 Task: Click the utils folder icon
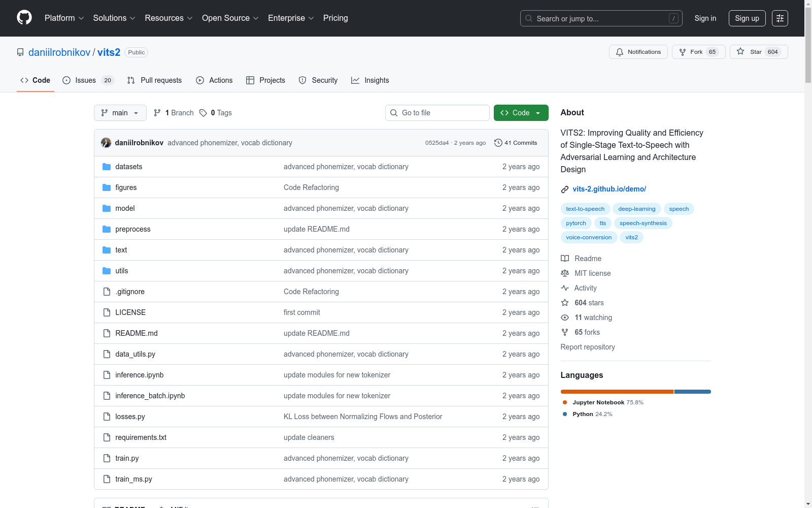point(107,271)
